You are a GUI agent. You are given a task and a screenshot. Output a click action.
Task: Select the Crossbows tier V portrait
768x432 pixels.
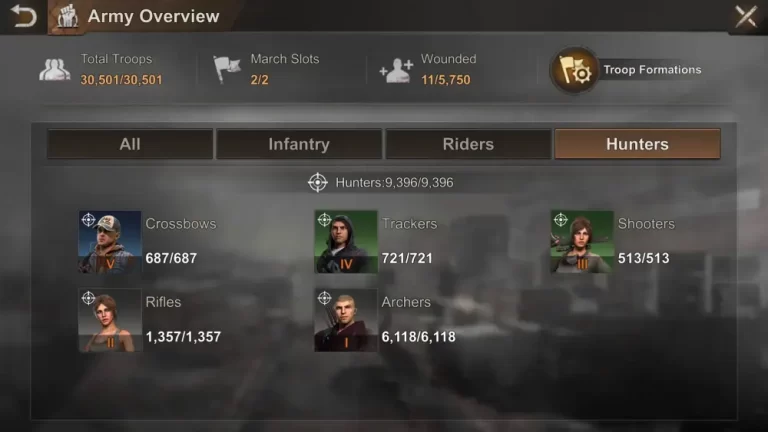110,241
